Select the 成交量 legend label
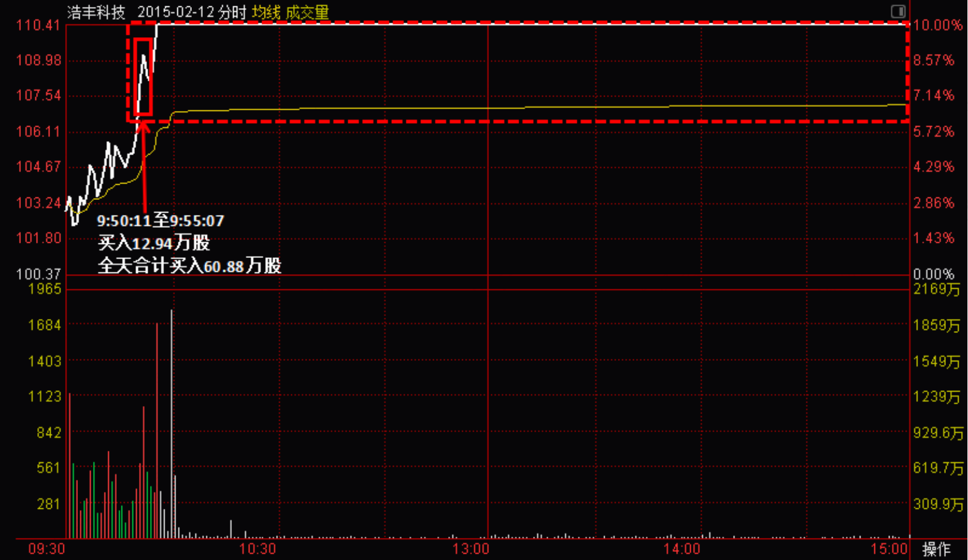This screenshot has width=968, height=560. [x=307, y=12]
